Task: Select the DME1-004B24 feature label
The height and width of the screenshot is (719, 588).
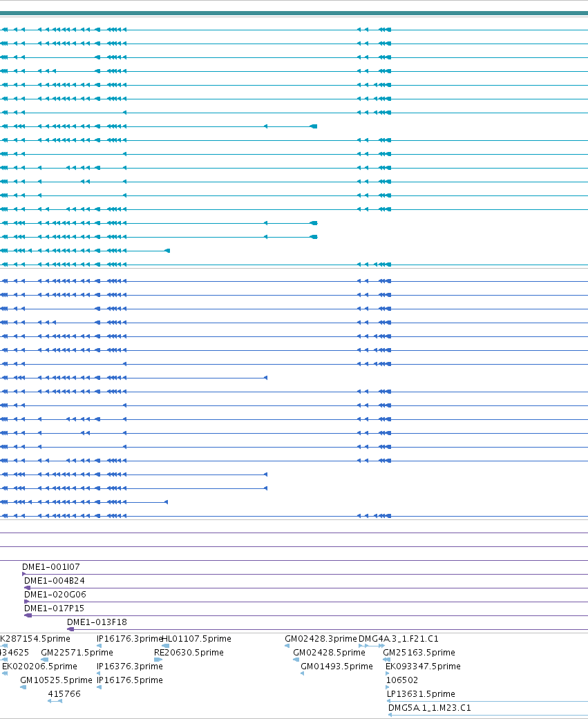Action: [x=54, y=581]
